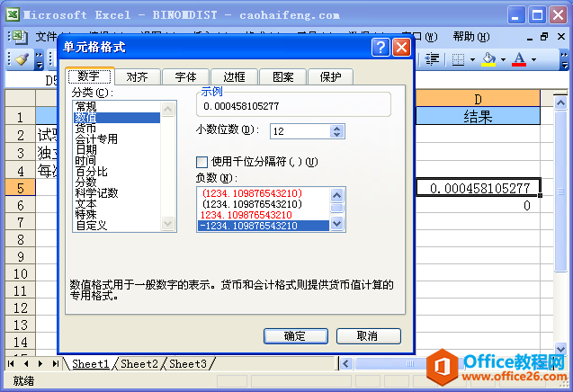This screenshot has width=573, height=392.
Task: Click the Font Color letter A icon
Action: tap(519, 59)
